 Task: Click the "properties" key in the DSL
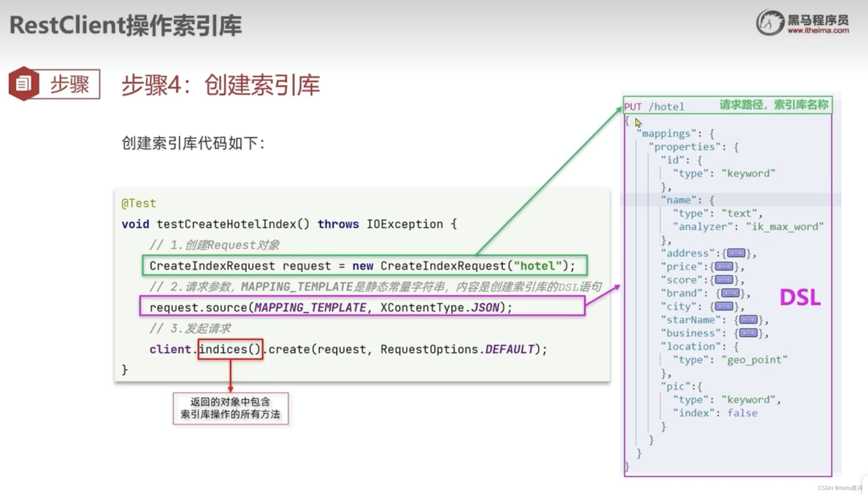[684, 147]
